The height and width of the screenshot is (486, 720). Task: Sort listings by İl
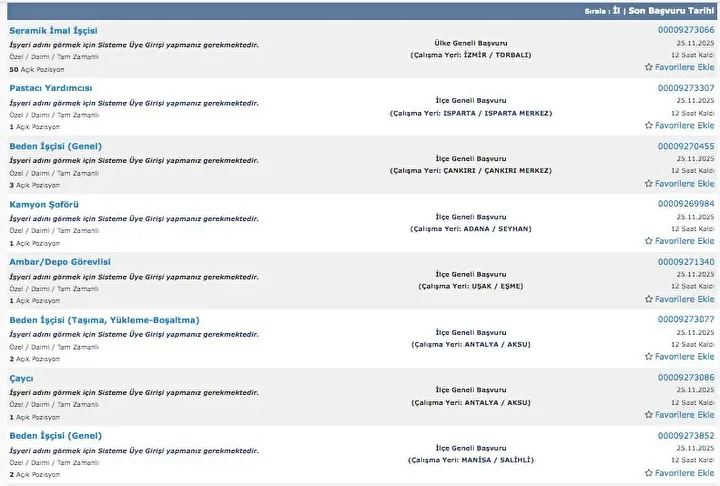616,9
